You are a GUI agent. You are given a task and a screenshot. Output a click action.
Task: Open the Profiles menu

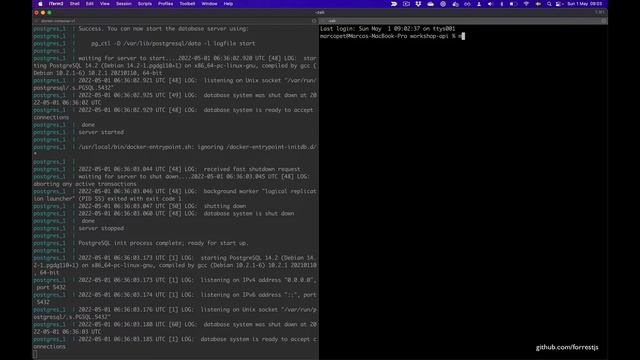click(165, 4)
